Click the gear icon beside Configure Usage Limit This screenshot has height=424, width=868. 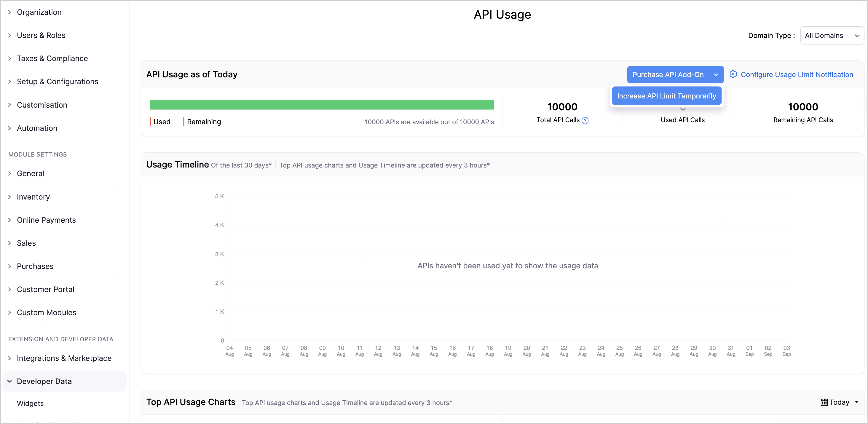pos(733,74)
